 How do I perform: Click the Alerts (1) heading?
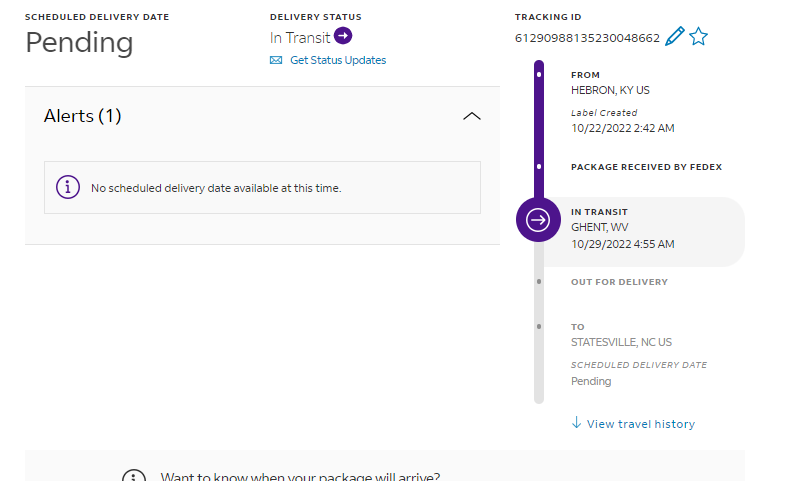tap(83, 116)
